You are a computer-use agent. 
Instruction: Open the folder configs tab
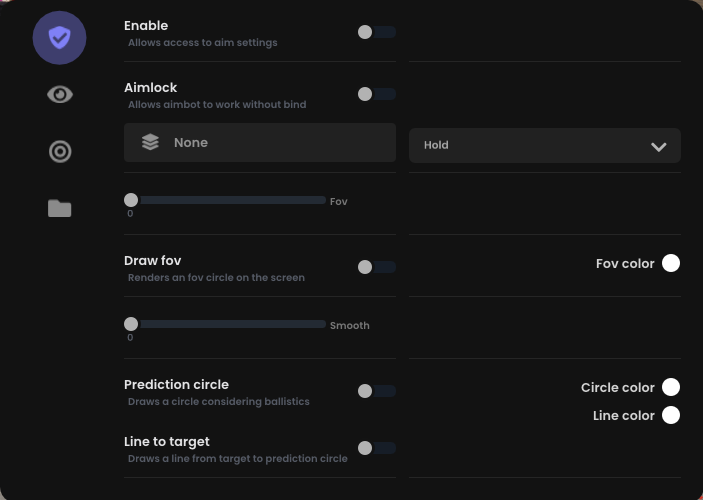(x=60, y=208)
